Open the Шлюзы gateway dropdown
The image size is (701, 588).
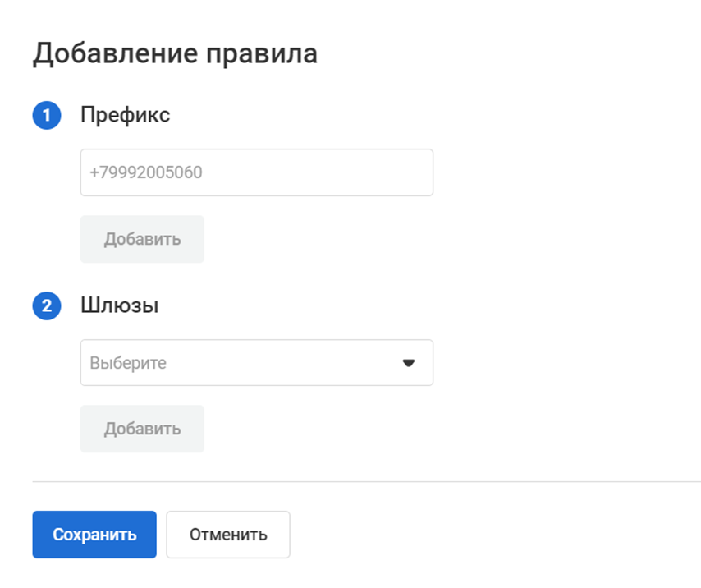pos(256,363)
